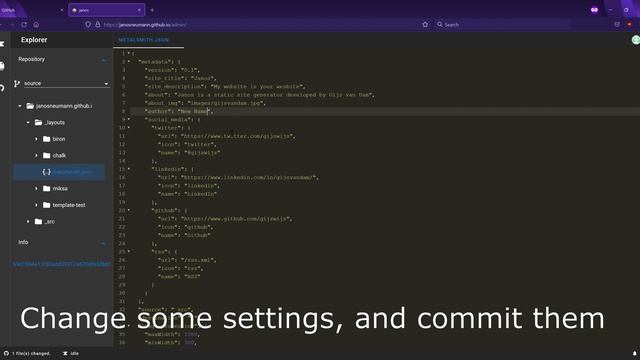Switch to the GitHub browser tab
Image resolution: width=640 pixels, height=360 pixels.
tap(31, 10)
